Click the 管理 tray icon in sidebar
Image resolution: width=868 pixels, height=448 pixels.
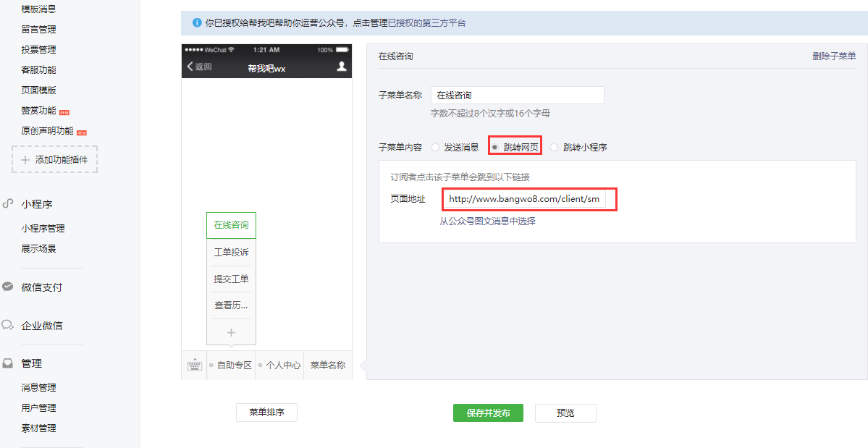pos(8,363)
